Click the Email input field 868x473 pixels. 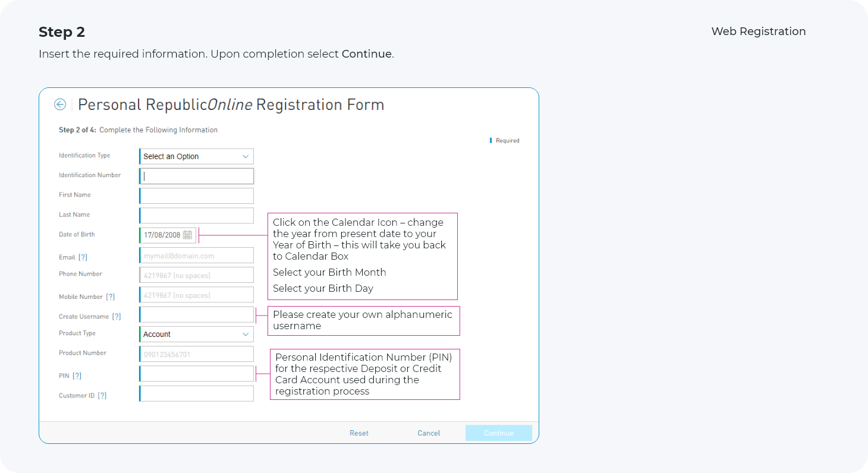click(x=197, y=255)
